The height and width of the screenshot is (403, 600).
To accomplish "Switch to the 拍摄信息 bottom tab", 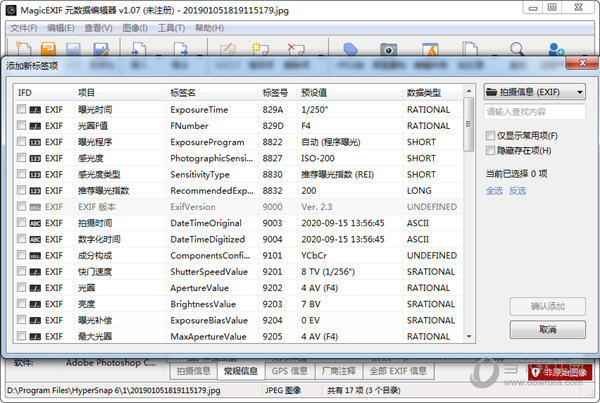I will click(x=193, y=371).
